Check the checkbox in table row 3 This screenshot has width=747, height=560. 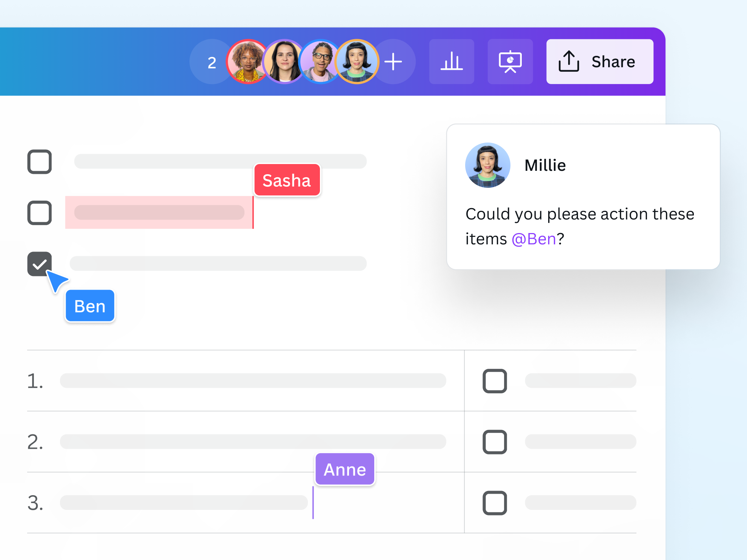[x=495, y=502]
